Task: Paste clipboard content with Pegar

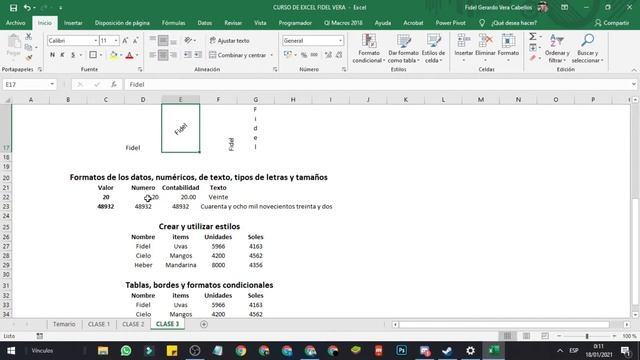Action: (x=13, y=45)
